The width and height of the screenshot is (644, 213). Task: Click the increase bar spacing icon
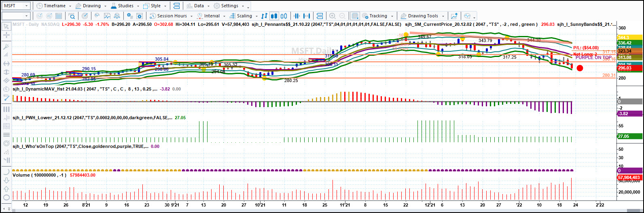point(307,16)
